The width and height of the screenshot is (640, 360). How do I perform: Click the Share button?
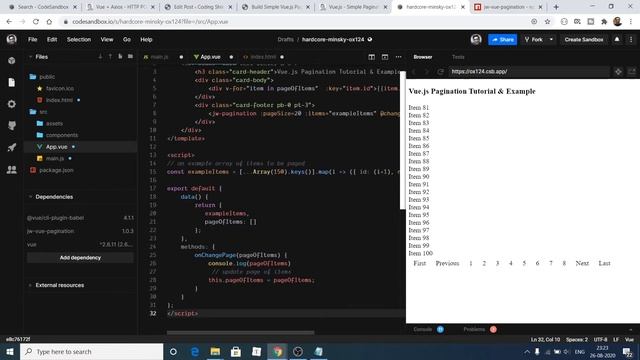click(x=502, y=40)
